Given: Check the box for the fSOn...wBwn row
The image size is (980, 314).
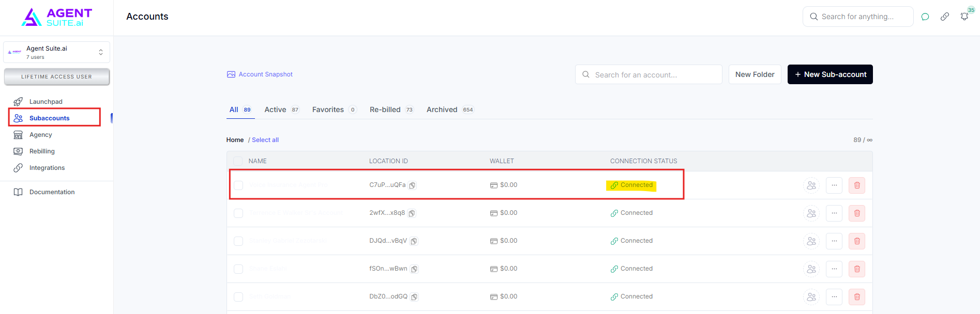Looking at the screenshot, I should point(238,269).
